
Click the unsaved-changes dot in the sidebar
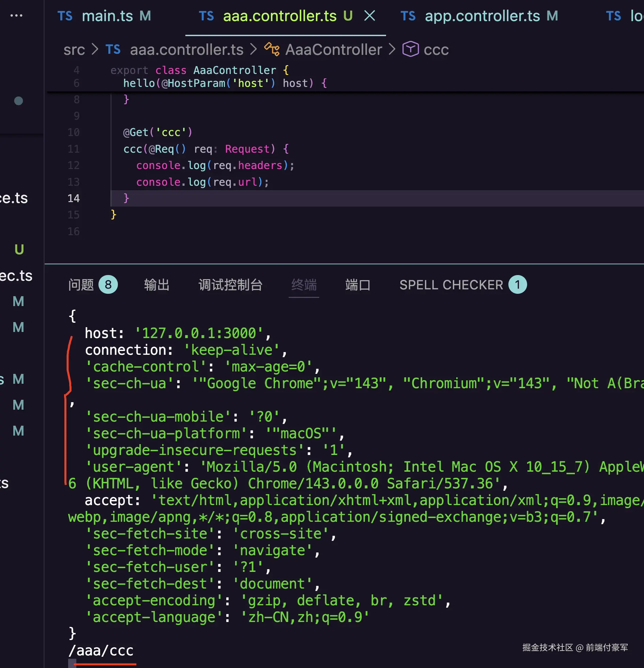(x=18, y=101)
